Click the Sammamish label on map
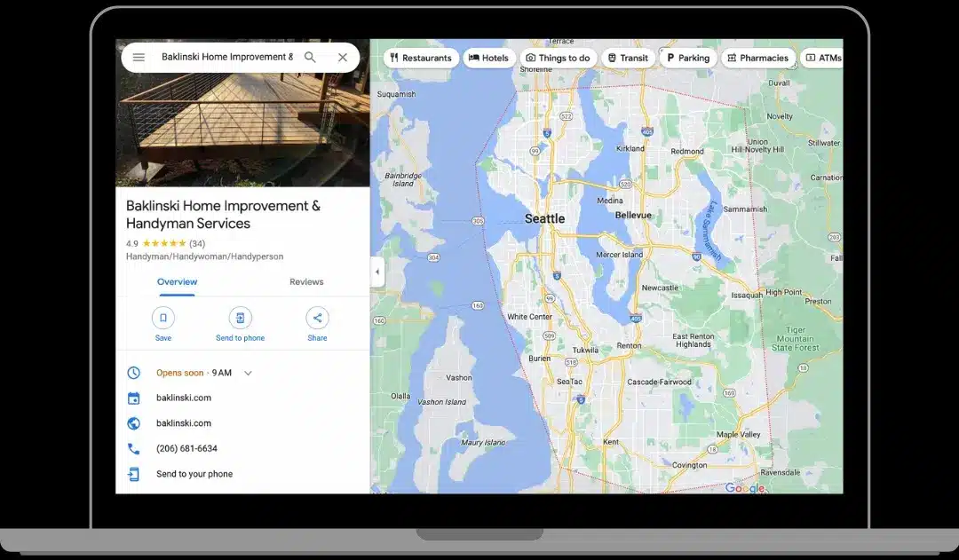959x560 pixels. pos(745,209)
